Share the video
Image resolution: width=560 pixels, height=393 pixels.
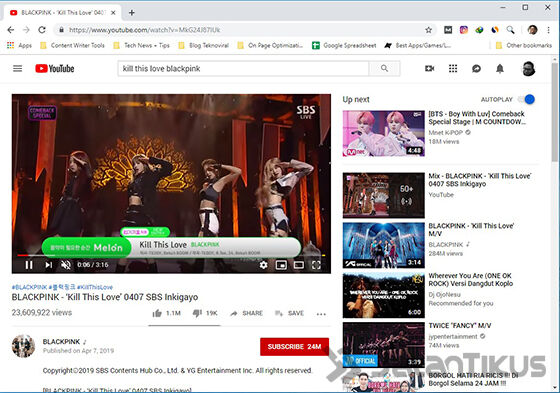247,313
